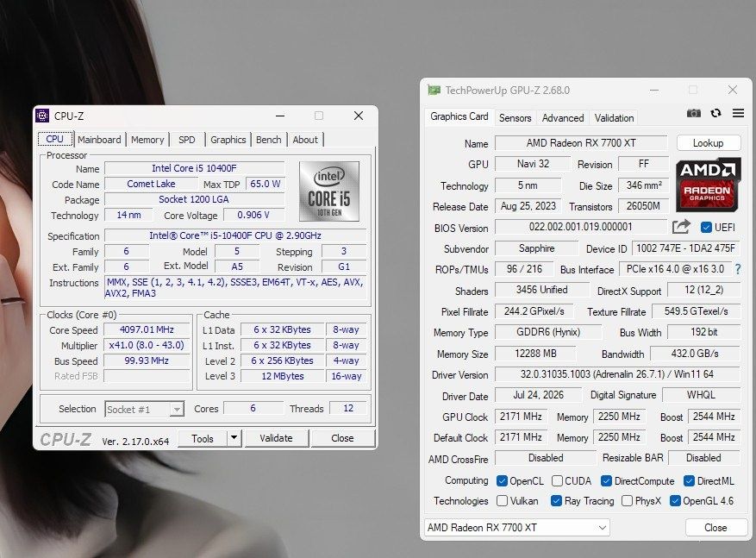756x558 pixels.
Task: Click the GPU-Z title bar app icon
Action: click(434, 91)
